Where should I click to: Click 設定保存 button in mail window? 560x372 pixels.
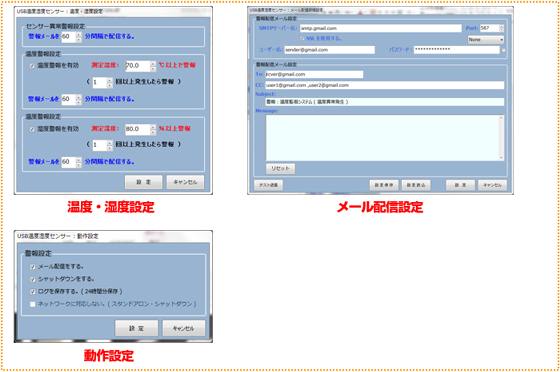pos(384,185)
